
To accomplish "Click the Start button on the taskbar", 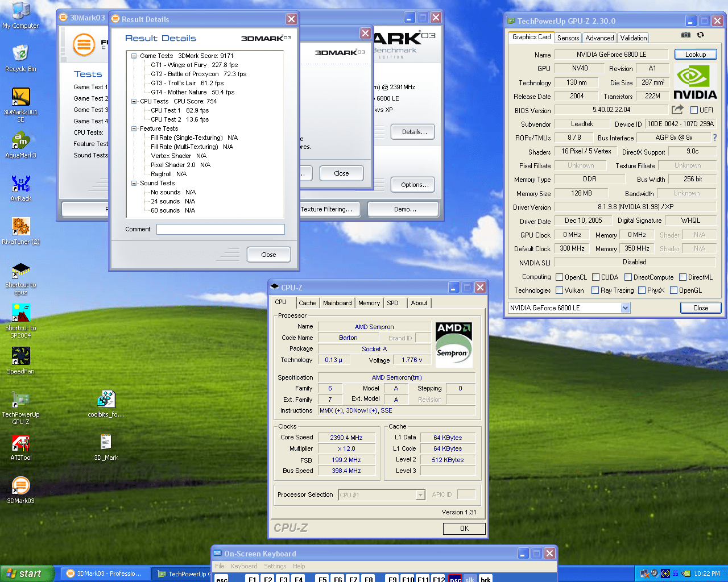I will 27,573.
